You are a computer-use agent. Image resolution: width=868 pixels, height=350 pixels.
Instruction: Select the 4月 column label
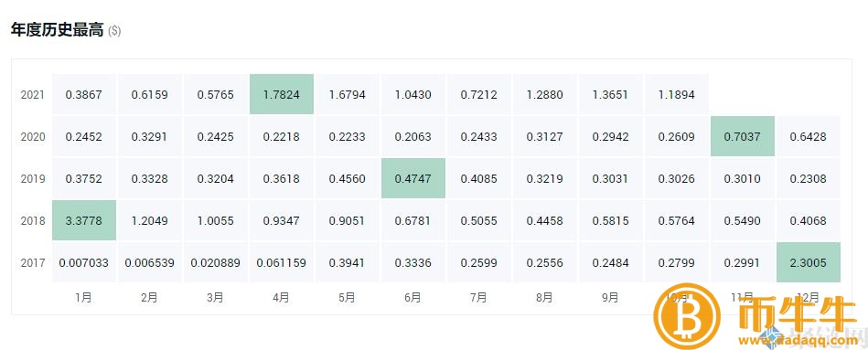[281, 298]
